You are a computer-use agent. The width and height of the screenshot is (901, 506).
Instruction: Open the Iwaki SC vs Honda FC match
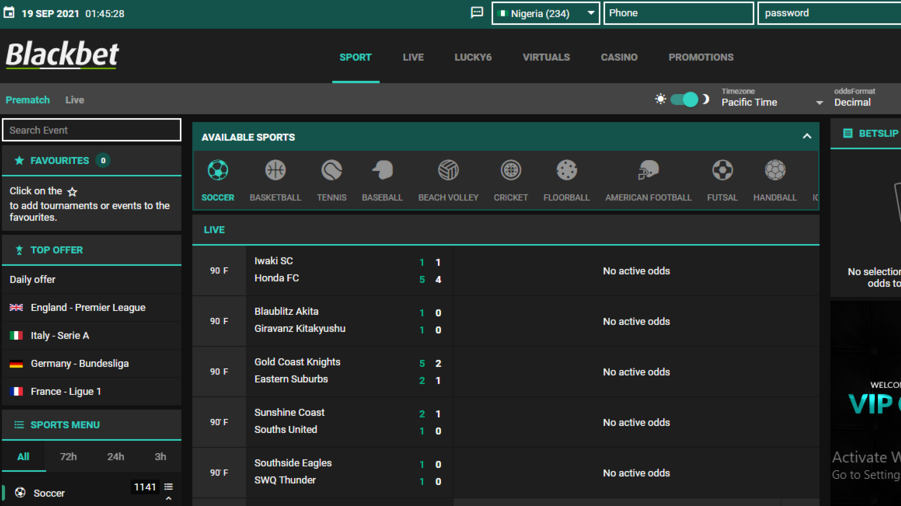pyautogui.click(x=506, y=271)
